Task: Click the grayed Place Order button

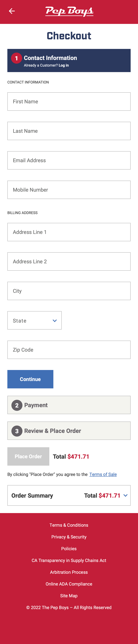Action: coord(28,456)
